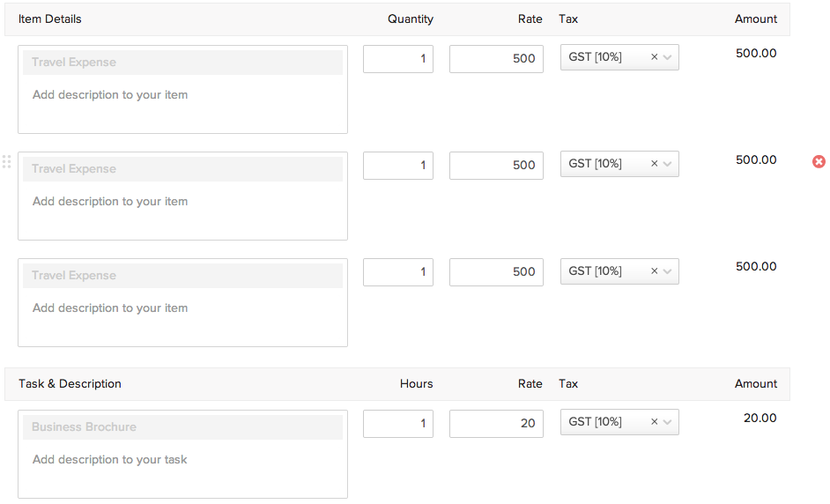Edit quantity of first Travel Expense item
The image size is (830, 504).
398,59
